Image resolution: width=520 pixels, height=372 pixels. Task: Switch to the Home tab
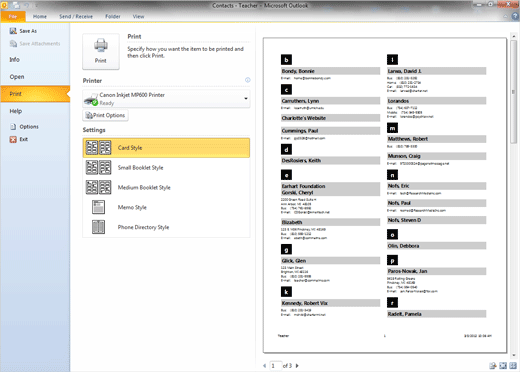coord(40,16)
